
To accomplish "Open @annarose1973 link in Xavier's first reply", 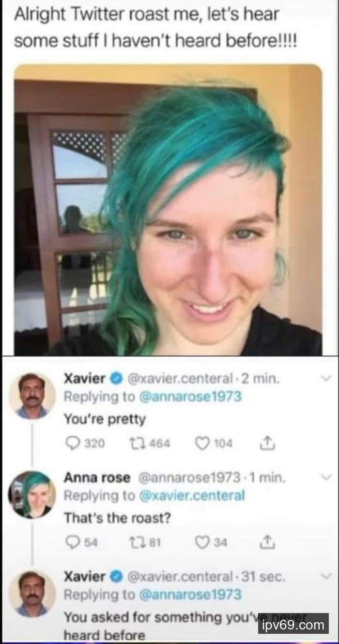I will [x=190, y=397].
